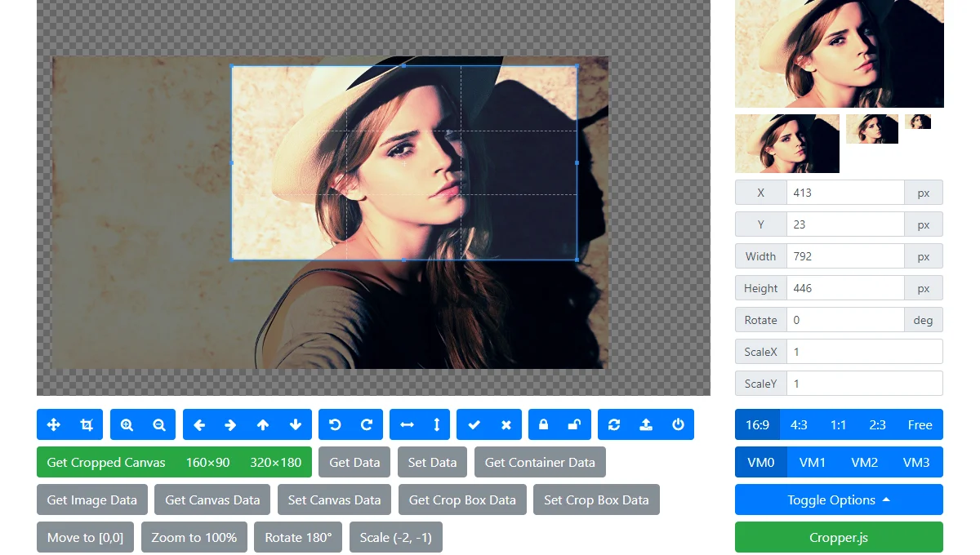The width and height of the screenshot is (980, 555).
Task: Click the Width input field
Action: [x=845, y=256]
